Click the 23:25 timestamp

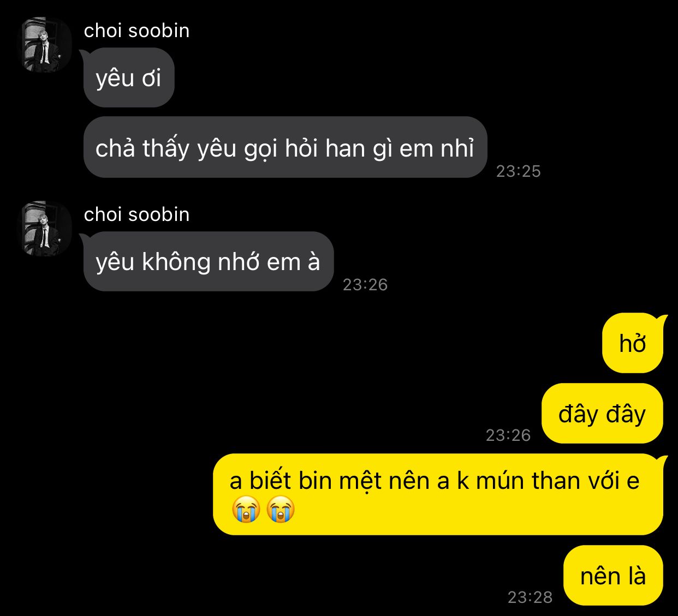pyautogui.click(x=518, y=171)
